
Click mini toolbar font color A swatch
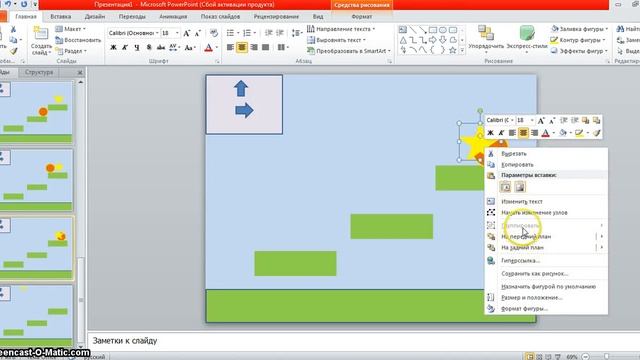pyautogui.click(x=545, y=133)
